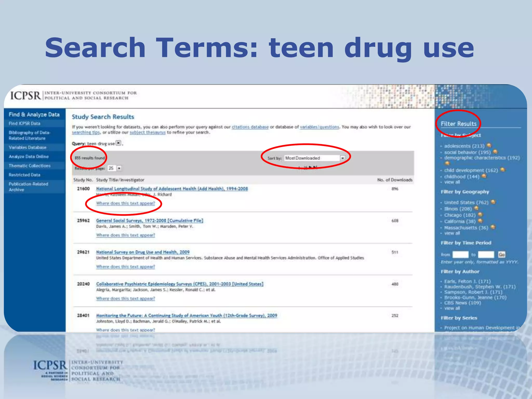
Task: Click the time period 'from' year field
Action: click(x=460, y=255)
